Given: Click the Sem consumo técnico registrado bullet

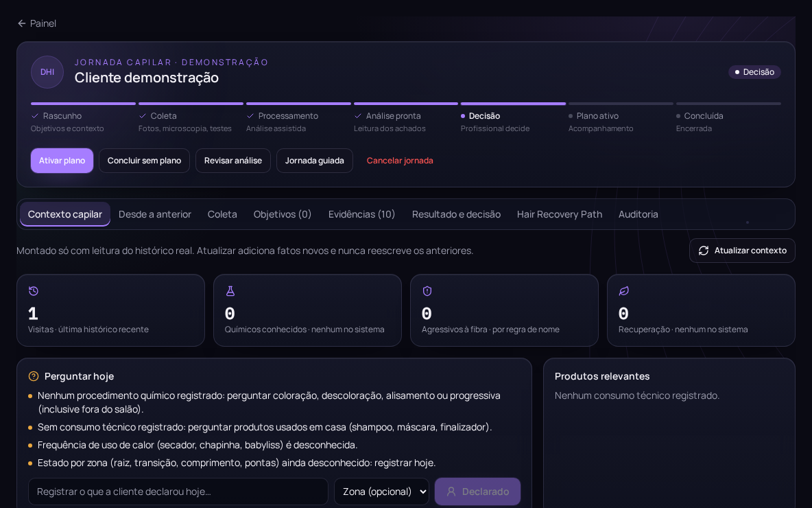Looking at the screenshot, I should click(265, 427).
